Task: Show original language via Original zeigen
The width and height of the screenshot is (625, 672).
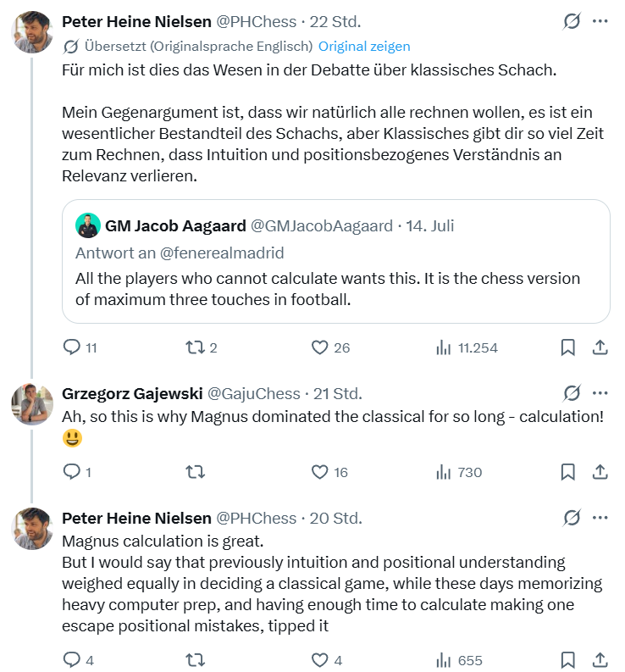Action: point(364,47)
